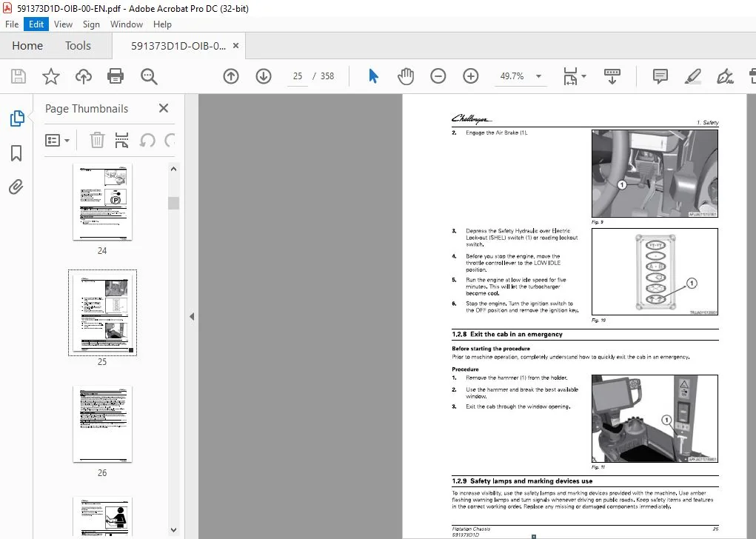The image size is (756, 539).
Task: Open the Attachments paperclip icon
Action: 16,187
